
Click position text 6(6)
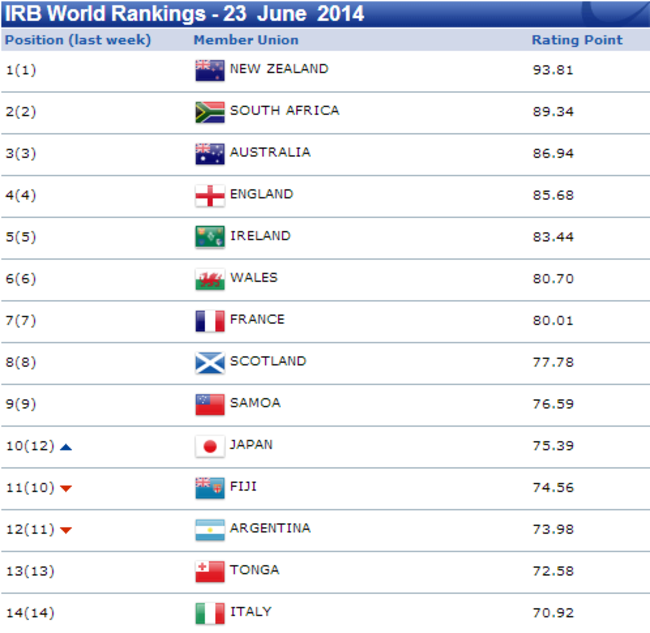click(x=21, y=279)
